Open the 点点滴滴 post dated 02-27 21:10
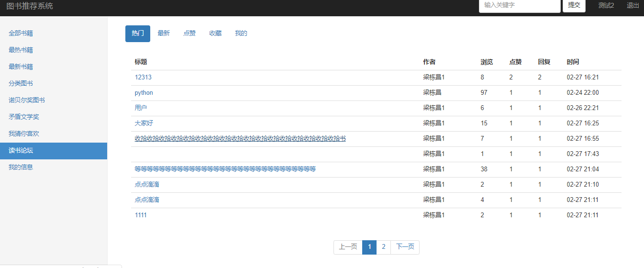The image size is (644, 268). [147, 184]
